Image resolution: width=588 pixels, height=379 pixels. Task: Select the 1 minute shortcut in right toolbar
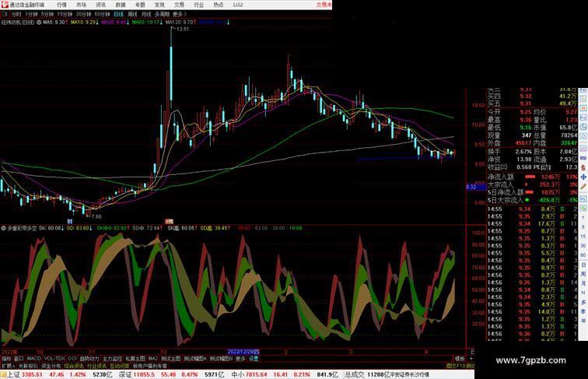pos(583,218)
